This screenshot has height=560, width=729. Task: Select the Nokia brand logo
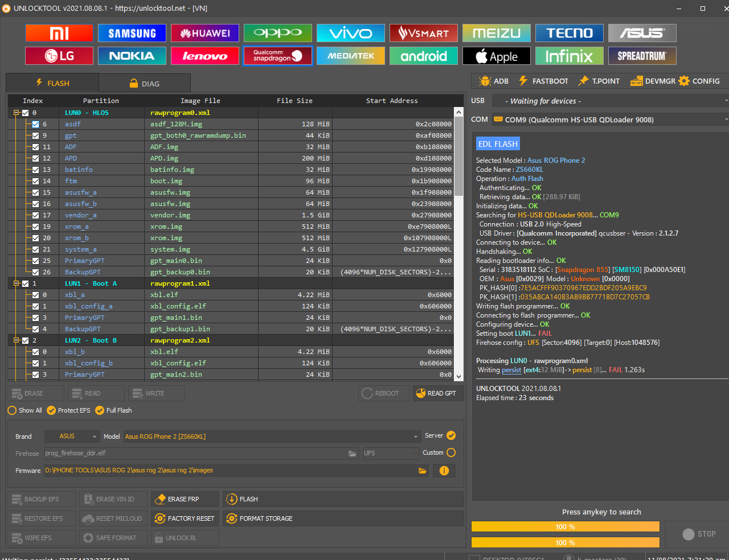click(132, 56)
